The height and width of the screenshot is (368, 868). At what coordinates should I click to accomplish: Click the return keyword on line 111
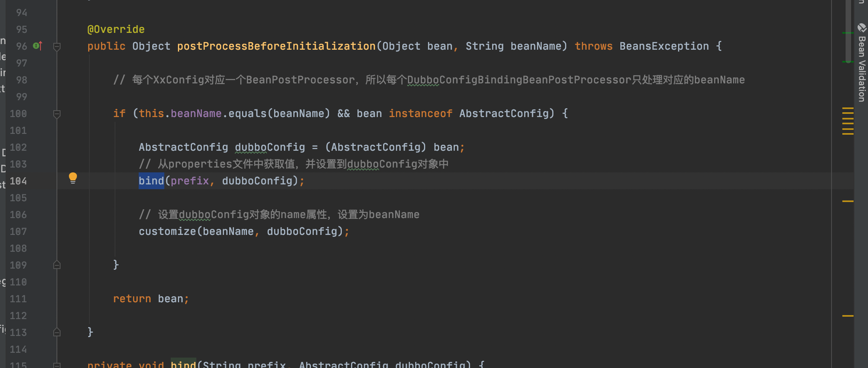point(132,299)
